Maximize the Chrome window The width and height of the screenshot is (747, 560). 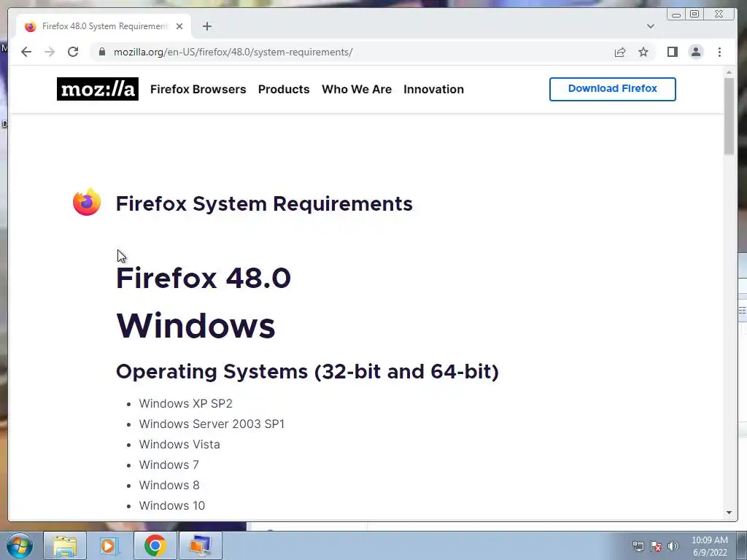[694, 15]
